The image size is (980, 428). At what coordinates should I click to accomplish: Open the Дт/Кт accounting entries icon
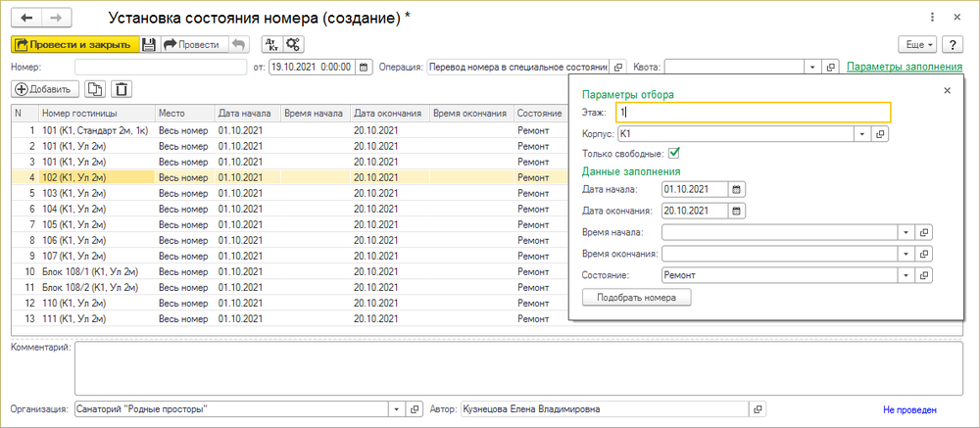pyautogui.click(x=271, y=44)
